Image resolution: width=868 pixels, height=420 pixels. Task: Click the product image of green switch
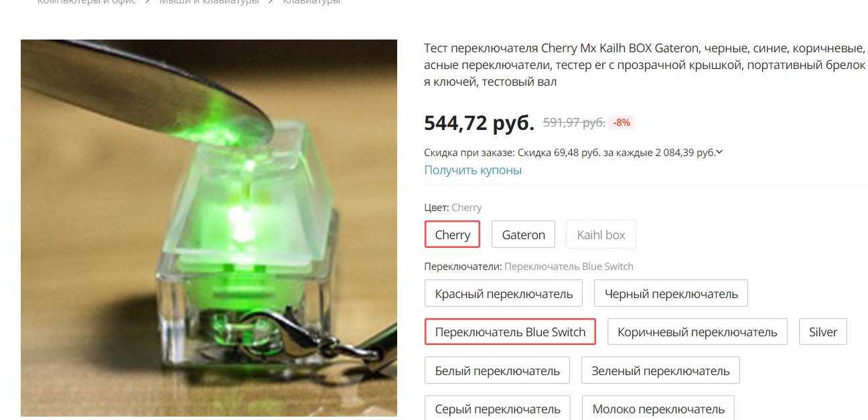click(x=209, y=228)
